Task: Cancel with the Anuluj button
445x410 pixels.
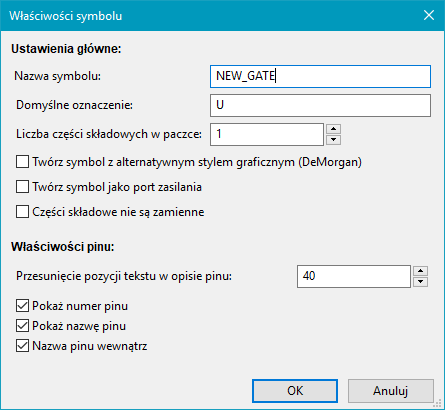Action: 391,391
